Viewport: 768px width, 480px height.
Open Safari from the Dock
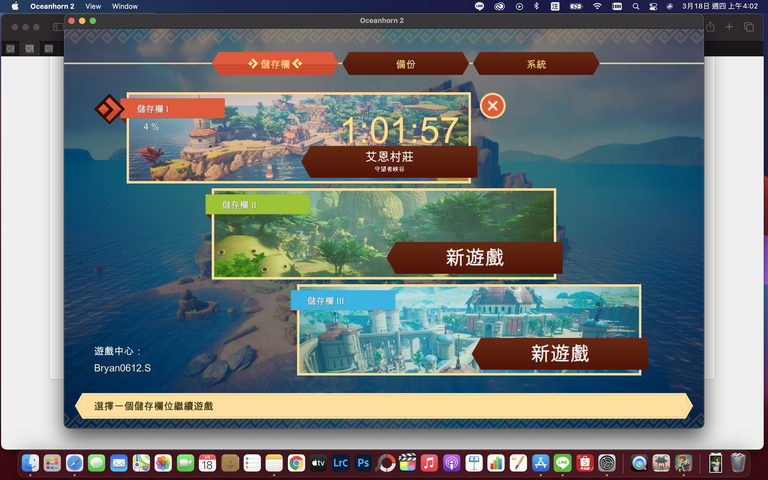[x=74, y=462]
